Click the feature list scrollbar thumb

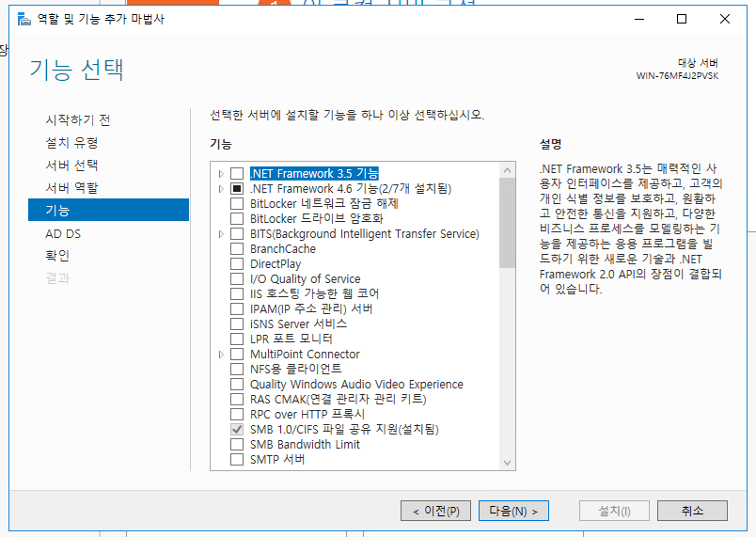click(507, 223)
